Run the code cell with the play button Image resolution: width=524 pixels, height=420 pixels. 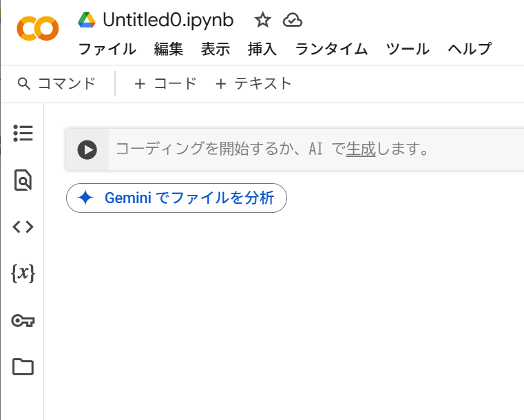pos(87,149)
